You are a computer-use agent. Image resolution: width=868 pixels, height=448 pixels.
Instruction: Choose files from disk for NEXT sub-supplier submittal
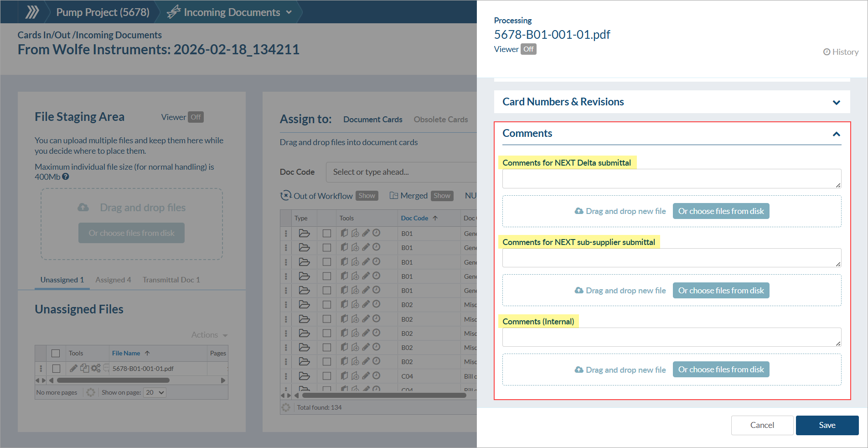point(721,291)
